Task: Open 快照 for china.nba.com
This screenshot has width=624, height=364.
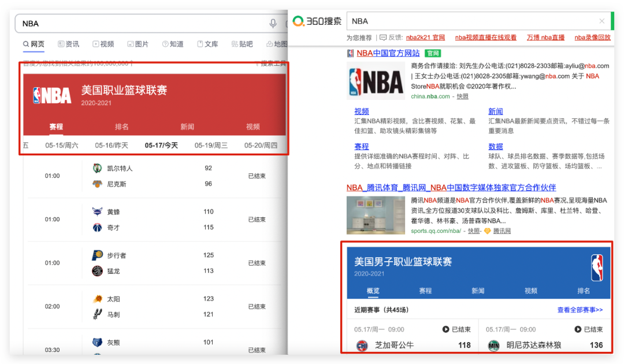Action: (462, 96)
